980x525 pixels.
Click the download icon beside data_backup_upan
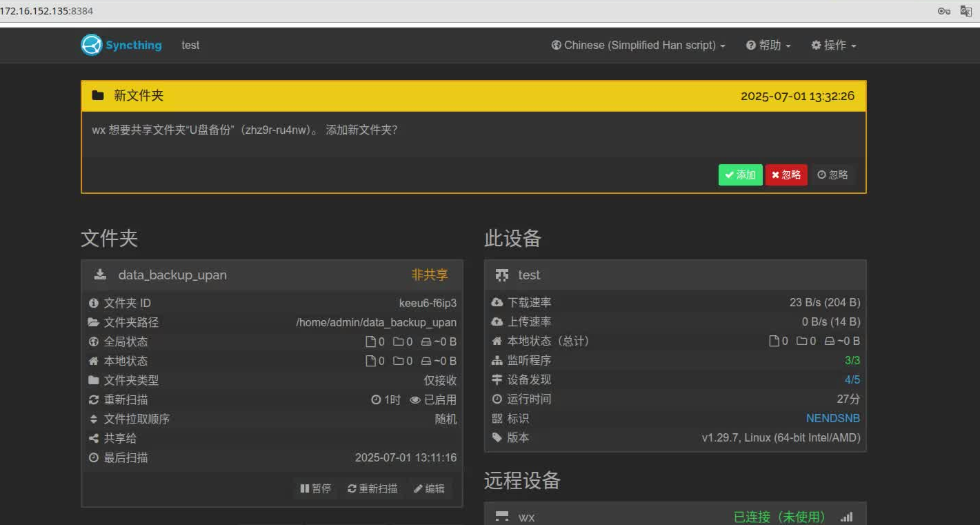[x=100, y=274]
